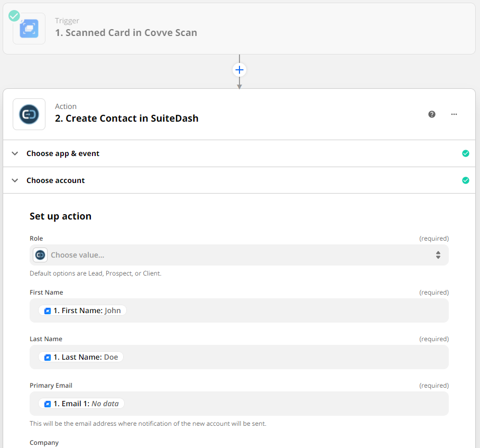Open the three-dot action options menu
This screenshot has height=448, width=480.
[x=454, y=114]
